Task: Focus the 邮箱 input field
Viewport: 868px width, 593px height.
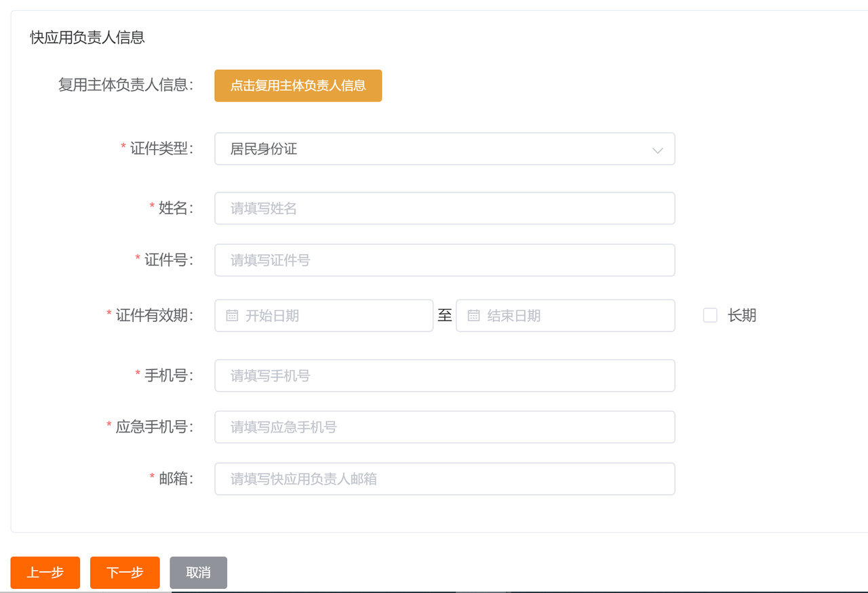Action: [445, 479]
